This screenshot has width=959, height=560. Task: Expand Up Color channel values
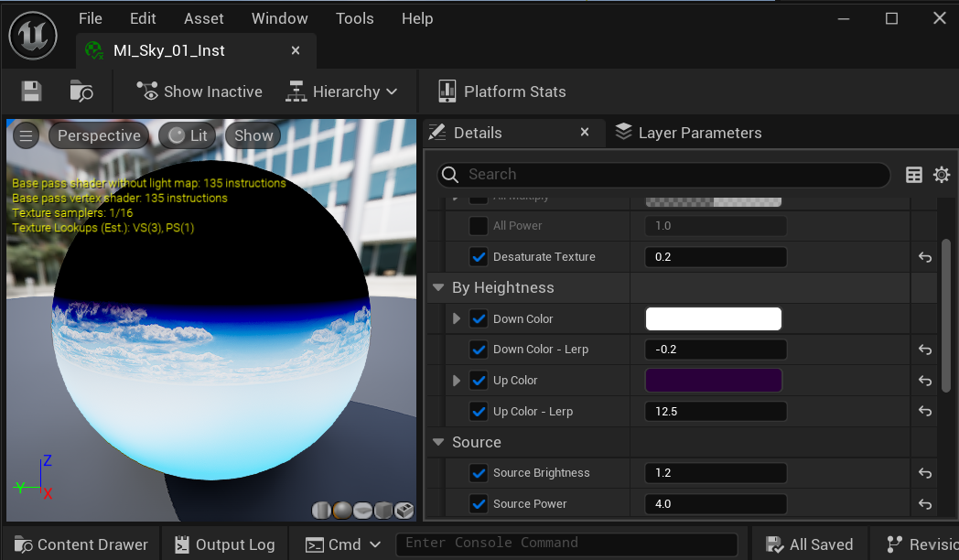457,381
